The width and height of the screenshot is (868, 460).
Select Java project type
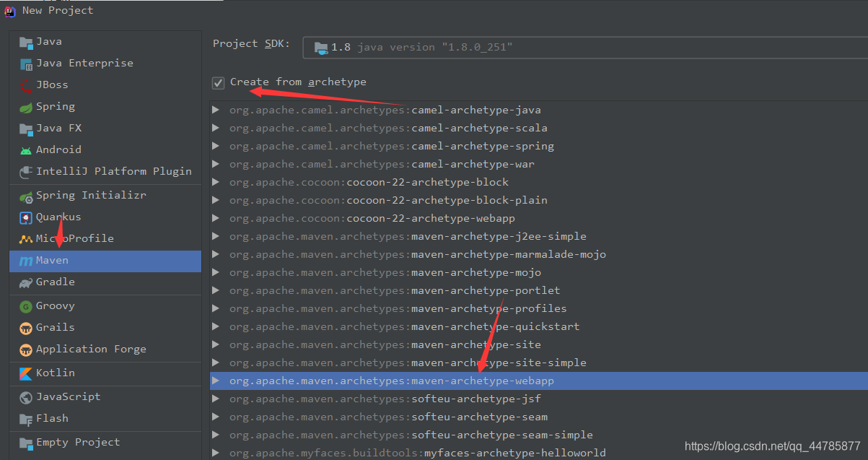pyautogui.click(x=105, y=42)
